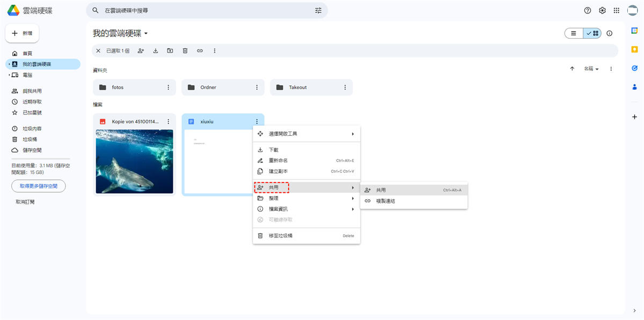Switch to grid layout view
644x320 pixels.
tap(592, 33)
